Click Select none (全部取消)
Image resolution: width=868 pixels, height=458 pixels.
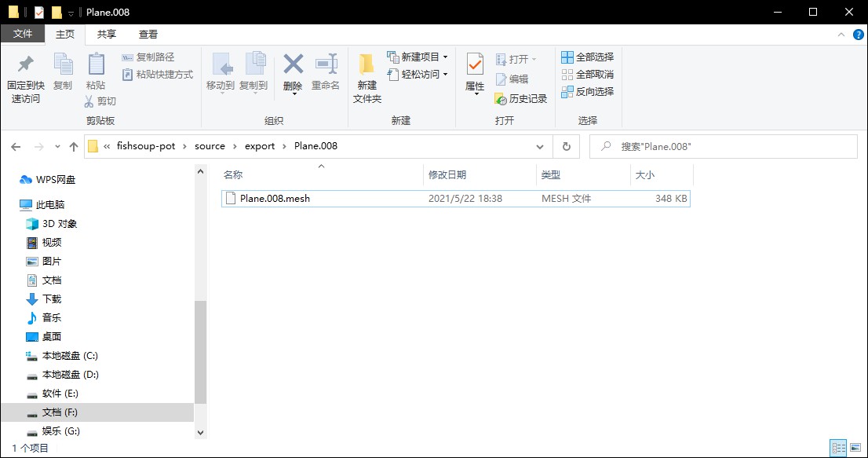pos(587,74)
